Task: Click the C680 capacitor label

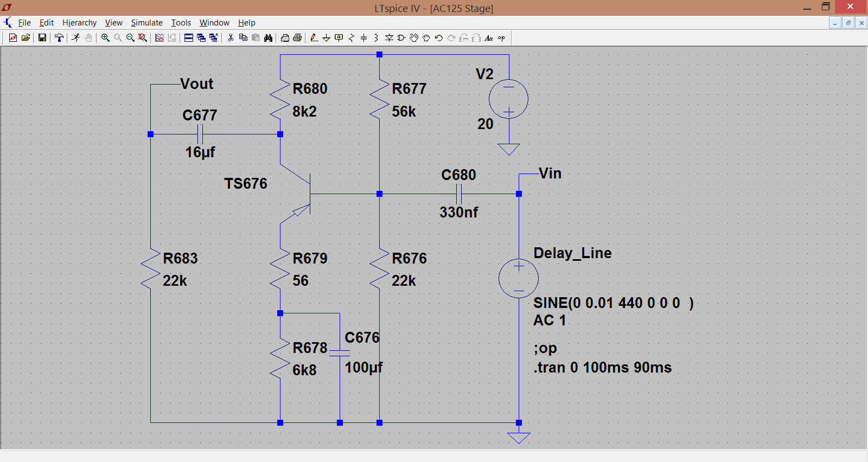Action: [x=458, y=175]
